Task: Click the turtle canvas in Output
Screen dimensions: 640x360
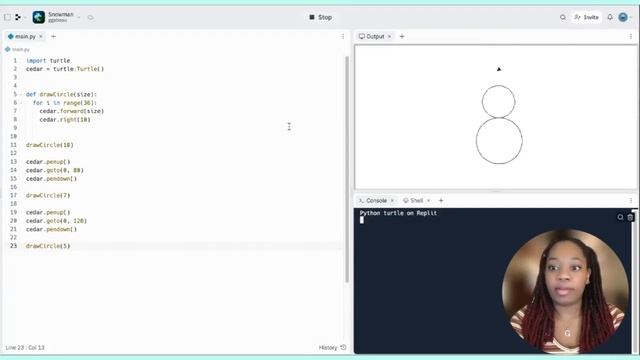Action: pyautogui.click(x=496, y=117)
